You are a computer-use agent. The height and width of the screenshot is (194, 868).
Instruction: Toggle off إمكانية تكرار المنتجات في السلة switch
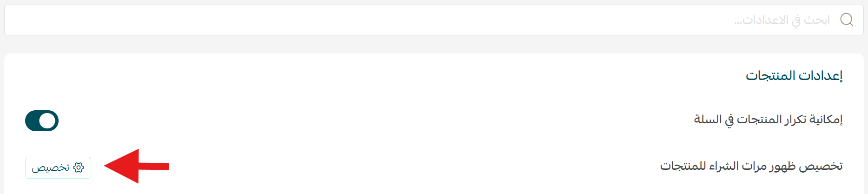tap(42, 120)
